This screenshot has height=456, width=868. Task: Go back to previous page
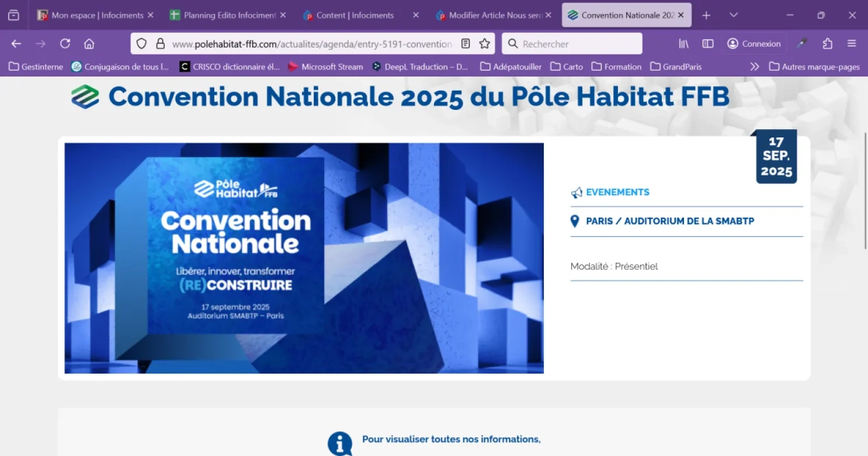pyautogui.click(x=16, y=44)
